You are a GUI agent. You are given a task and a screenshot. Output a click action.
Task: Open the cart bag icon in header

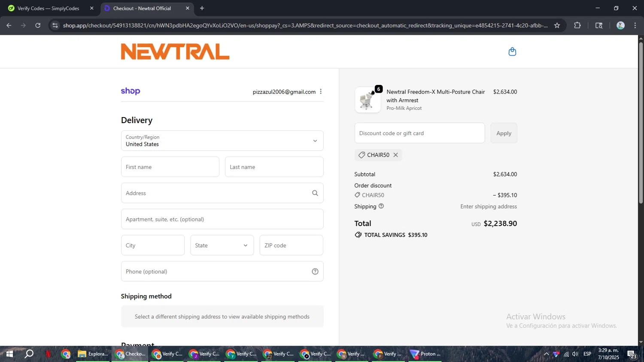(x=512, y=52)
